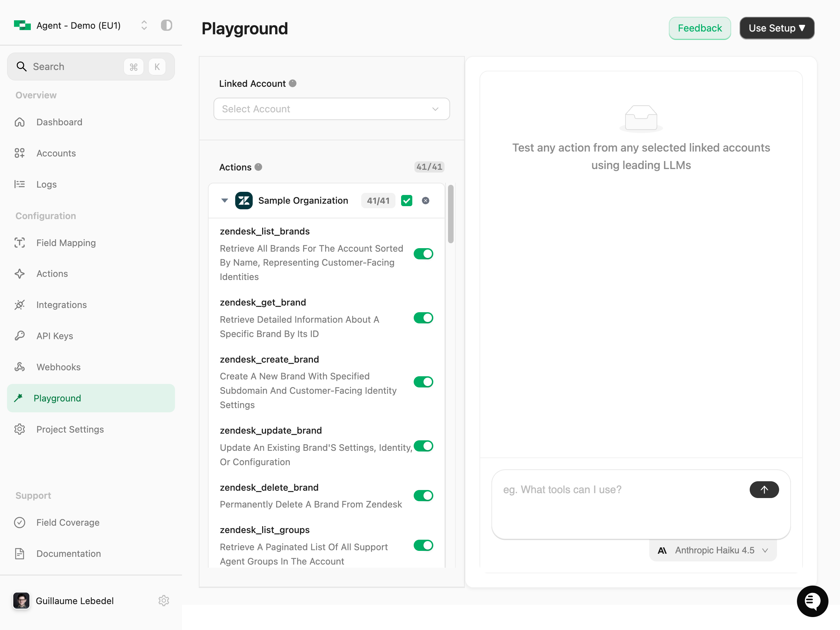Disable the zendesk_list_brands toggle
The height and width of the screenshot is (630, 840).
tap(423, 254)
